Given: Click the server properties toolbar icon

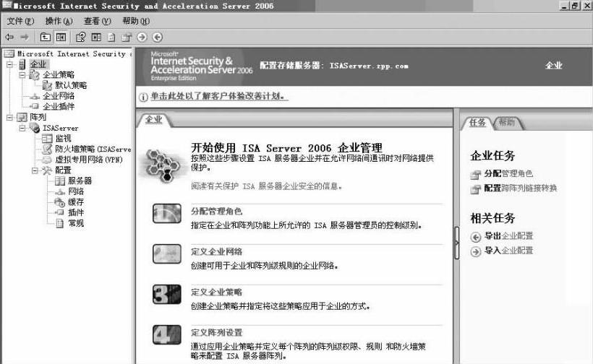Looking at the screenshot, I should [x=127, y=37].
